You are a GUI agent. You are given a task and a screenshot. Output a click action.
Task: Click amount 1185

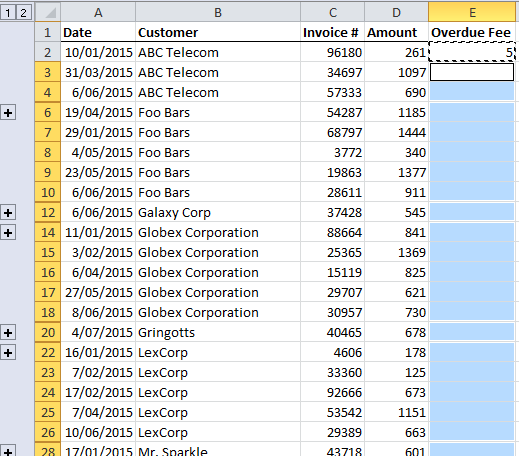tap(396, 112)
